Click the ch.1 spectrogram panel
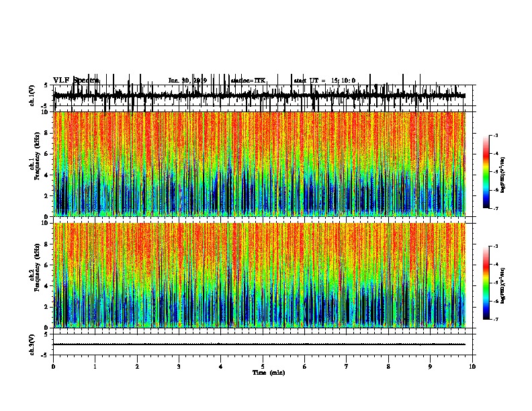The height and width of the screenshot is (411, 532). [259, 164]
